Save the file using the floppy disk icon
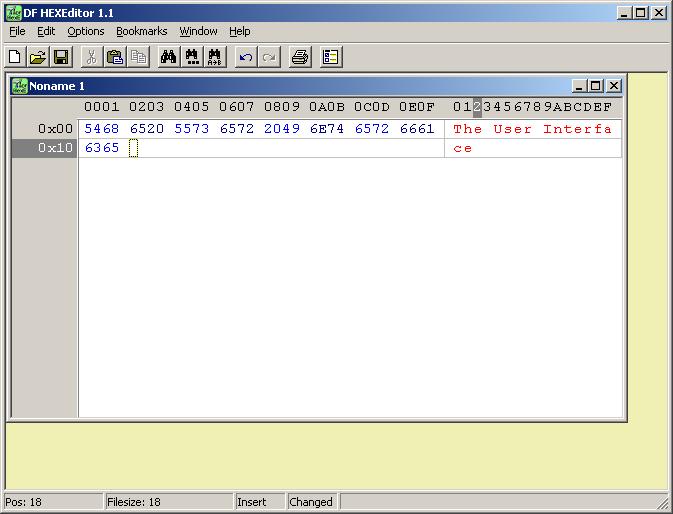This screenshot has width=673, height=514. coord(61,57)
